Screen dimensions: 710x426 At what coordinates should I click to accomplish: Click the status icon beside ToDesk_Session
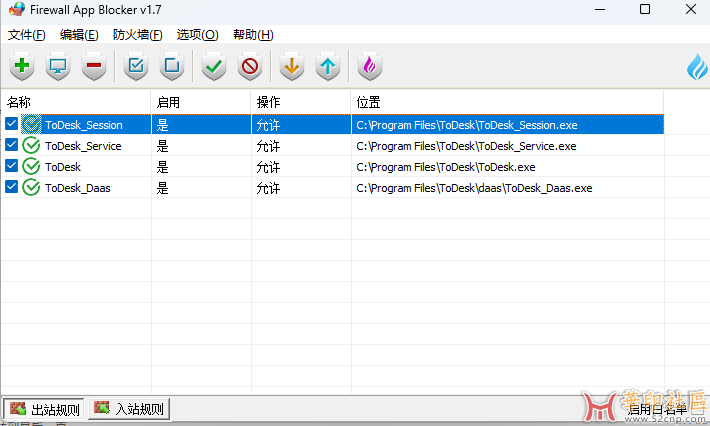pos(31,124)
